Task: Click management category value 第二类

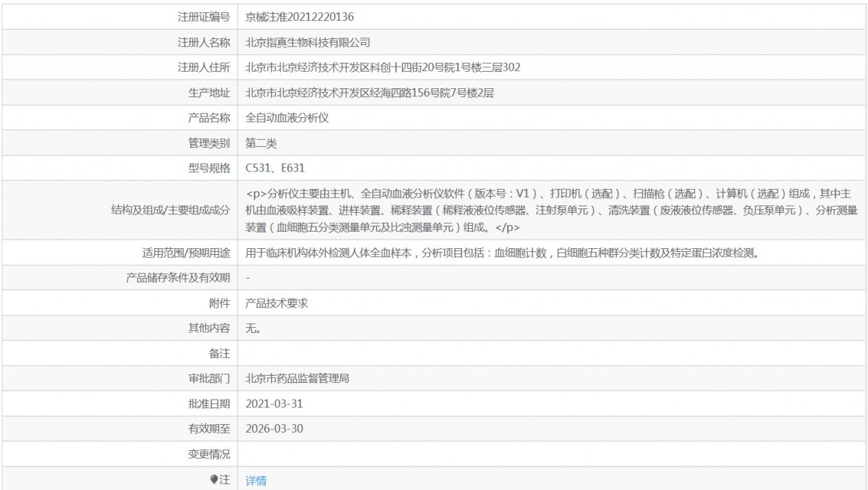Action: click(261, 143)
